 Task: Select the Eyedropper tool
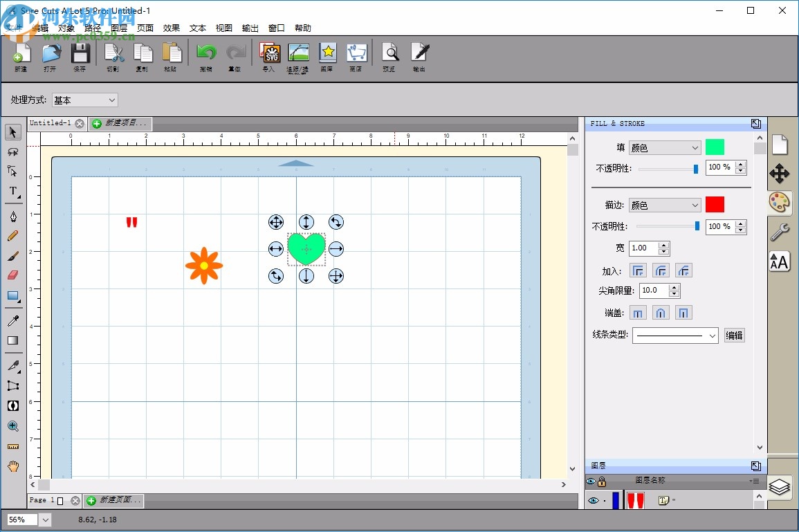12,320
